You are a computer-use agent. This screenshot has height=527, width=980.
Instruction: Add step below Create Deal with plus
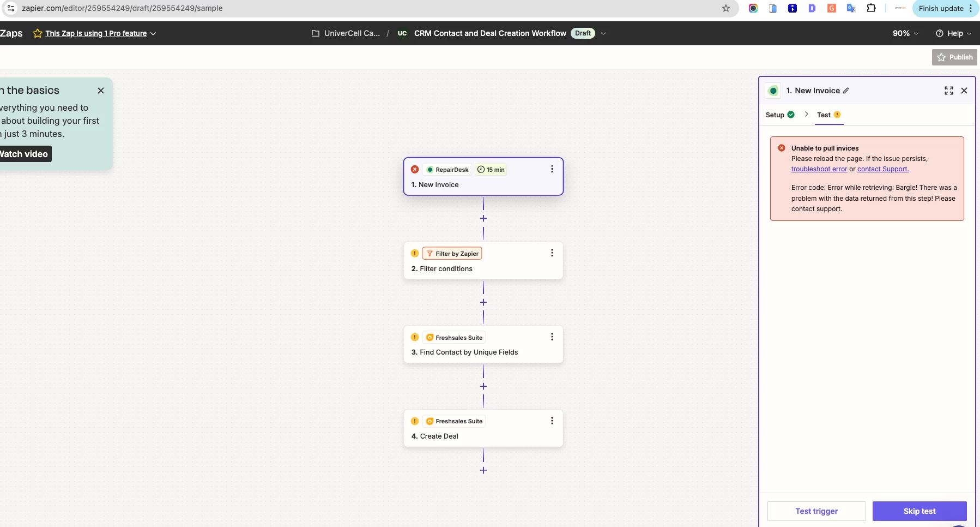coord(483,470)
